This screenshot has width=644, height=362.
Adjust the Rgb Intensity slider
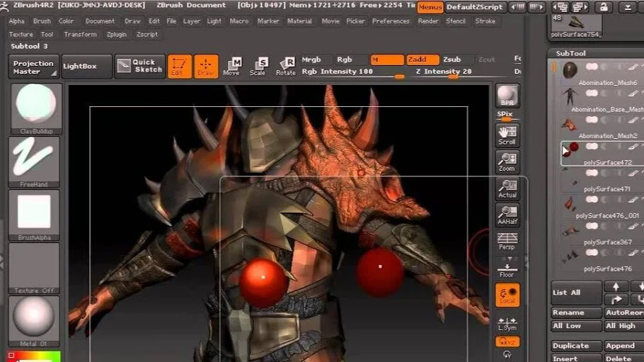[x=353, y=72]
